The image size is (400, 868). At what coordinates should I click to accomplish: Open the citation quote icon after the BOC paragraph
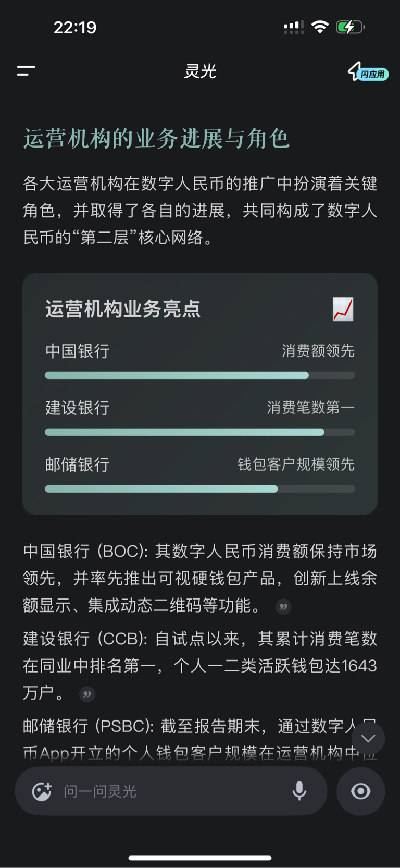coord(283,607)
